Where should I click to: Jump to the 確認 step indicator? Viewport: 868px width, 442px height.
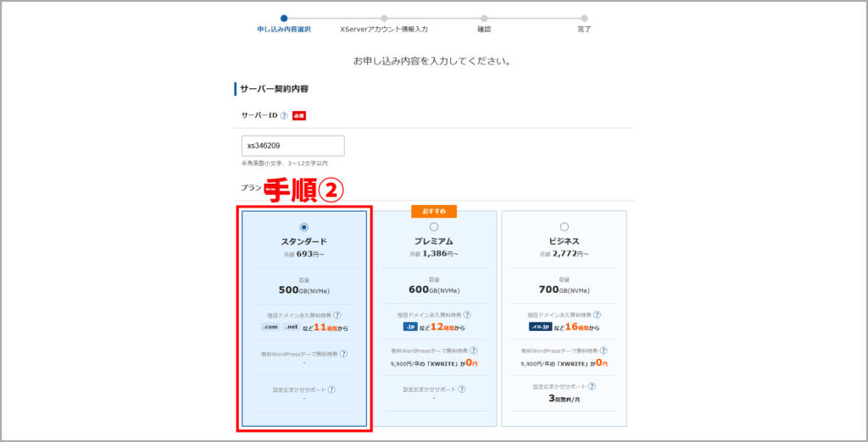pos(484,19)
